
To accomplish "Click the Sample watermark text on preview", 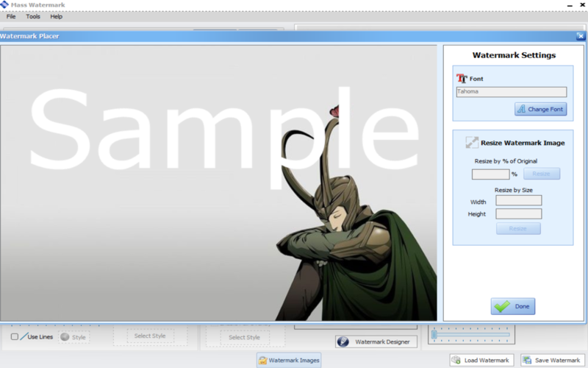I will [x=224, y=137].
